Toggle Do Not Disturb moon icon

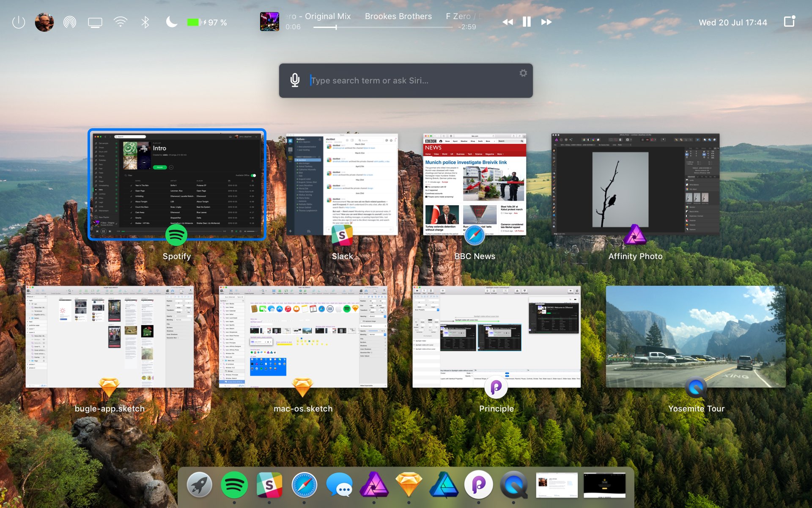[x=171, y=22]
